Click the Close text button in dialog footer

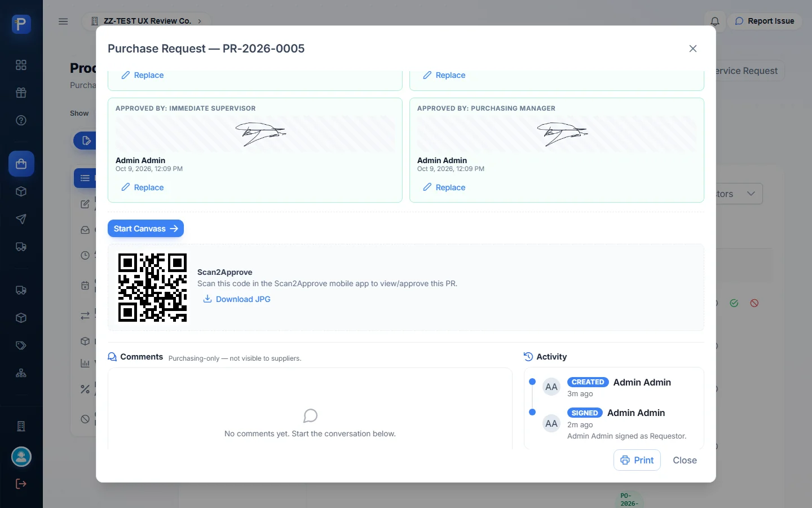coord(685,461)
